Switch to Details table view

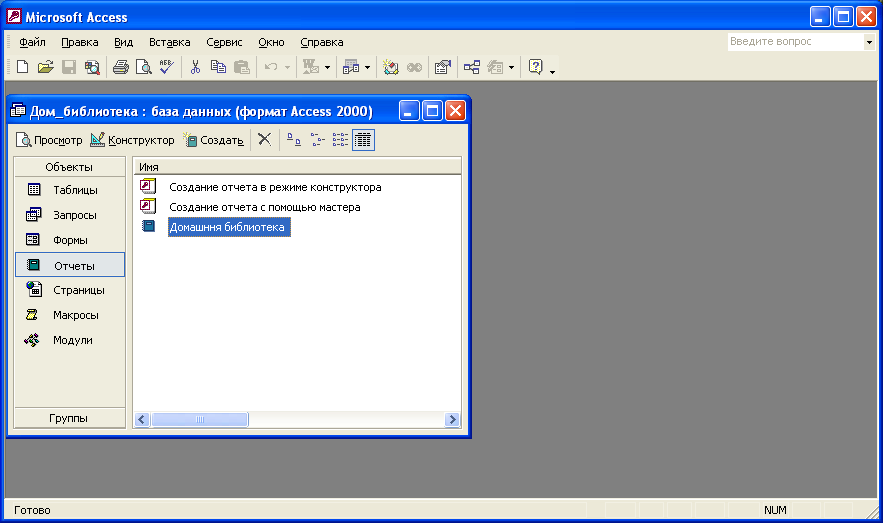(363, 140)
